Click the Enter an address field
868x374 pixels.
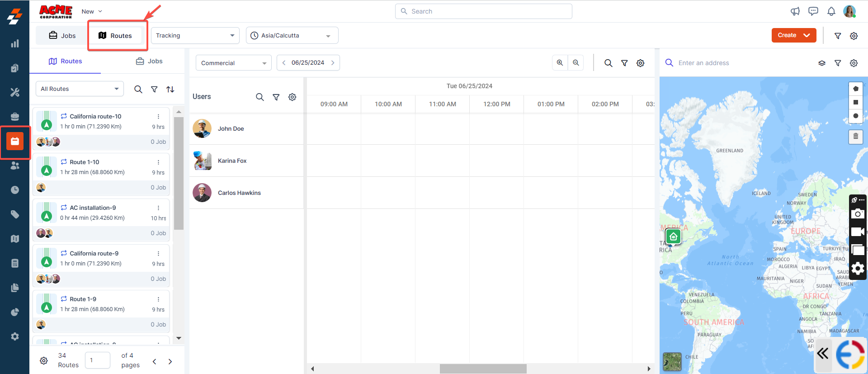click(741, 63)
